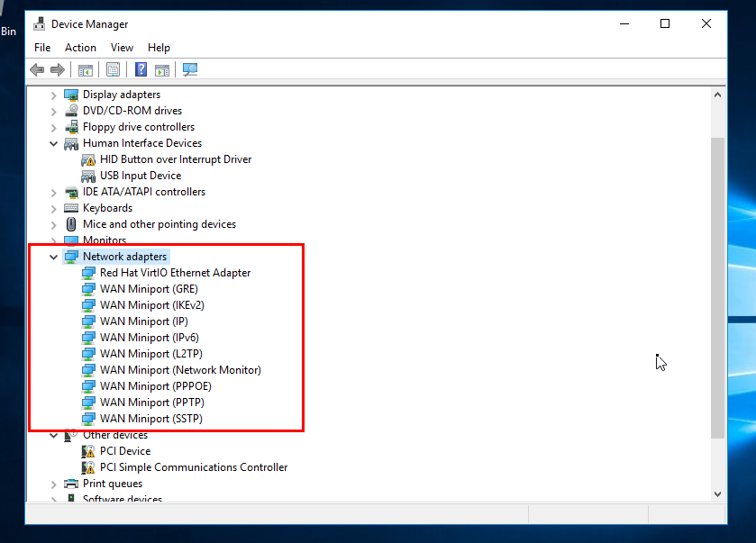This screenshot has width=756, height=543.
Task: Maximize the Device Manager window
Action: click(665, 23)
